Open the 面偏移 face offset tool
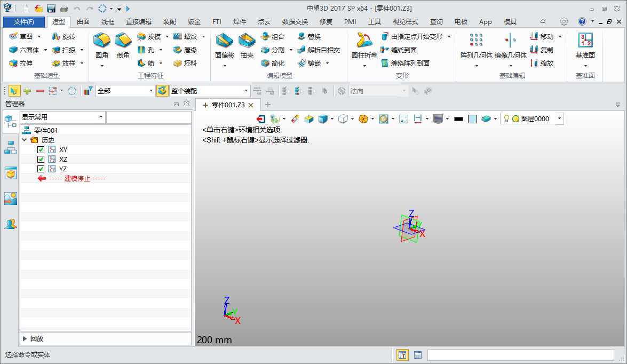This screenshot has height=364, width=627. (224, 45)
